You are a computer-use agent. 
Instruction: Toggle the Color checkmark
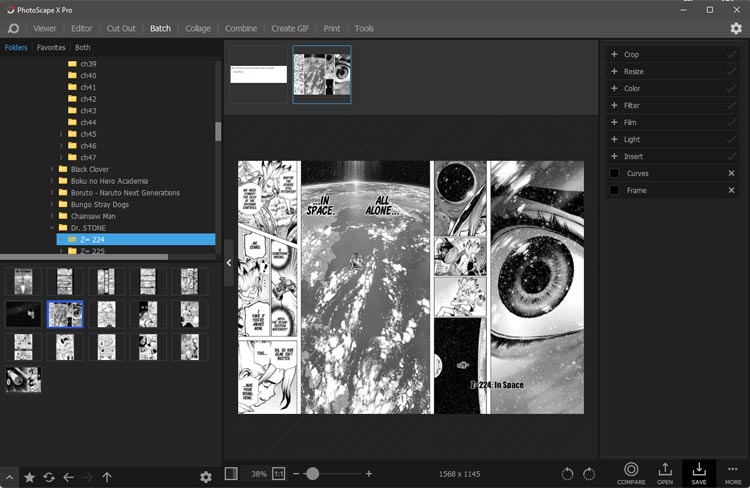731,88
